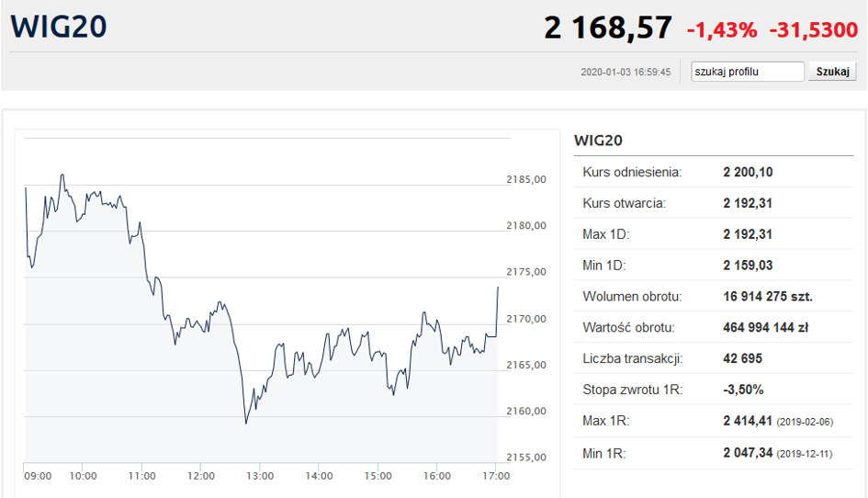
Task: Click the 16:00 time axis label
Action: coord(437,476)
